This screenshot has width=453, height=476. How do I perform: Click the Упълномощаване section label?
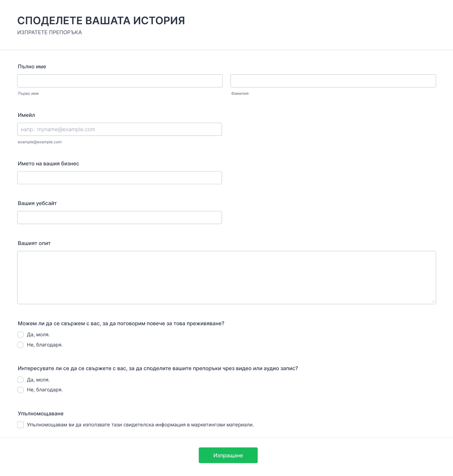coord(41,414)
